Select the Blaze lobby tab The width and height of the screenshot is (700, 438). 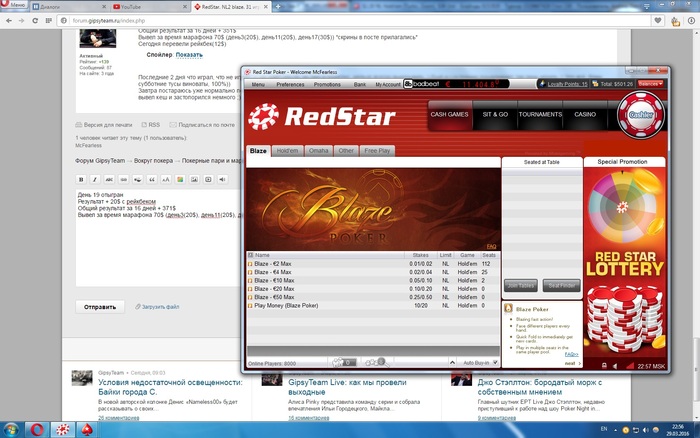258,151
